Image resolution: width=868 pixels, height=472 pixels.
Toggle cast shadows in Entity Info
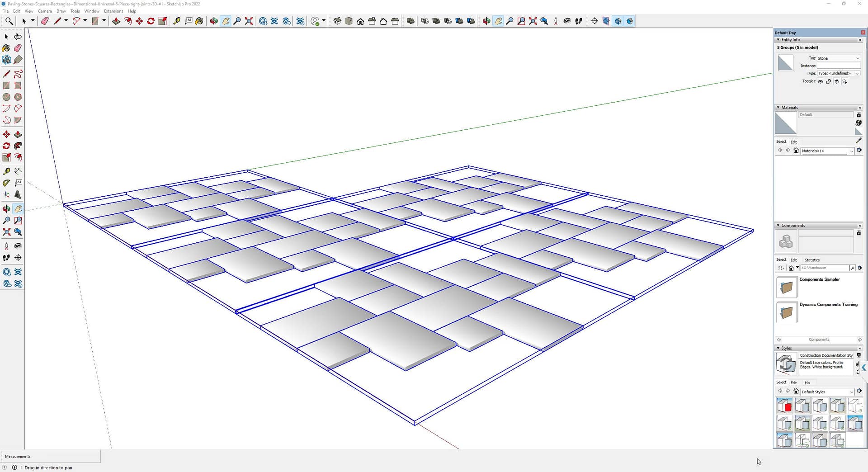point(836,82)
